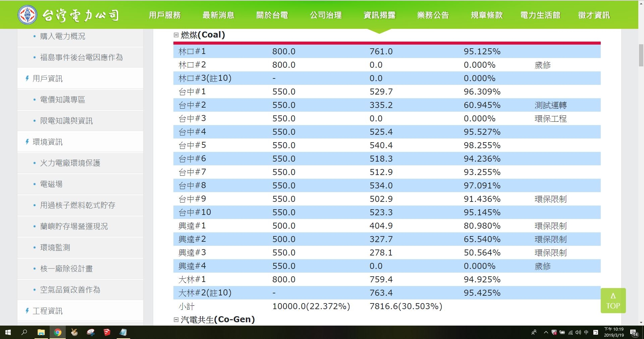Open the 公司治理 menu
The width and height of the screenshot is (644, 339).
[x=326, y=15]
